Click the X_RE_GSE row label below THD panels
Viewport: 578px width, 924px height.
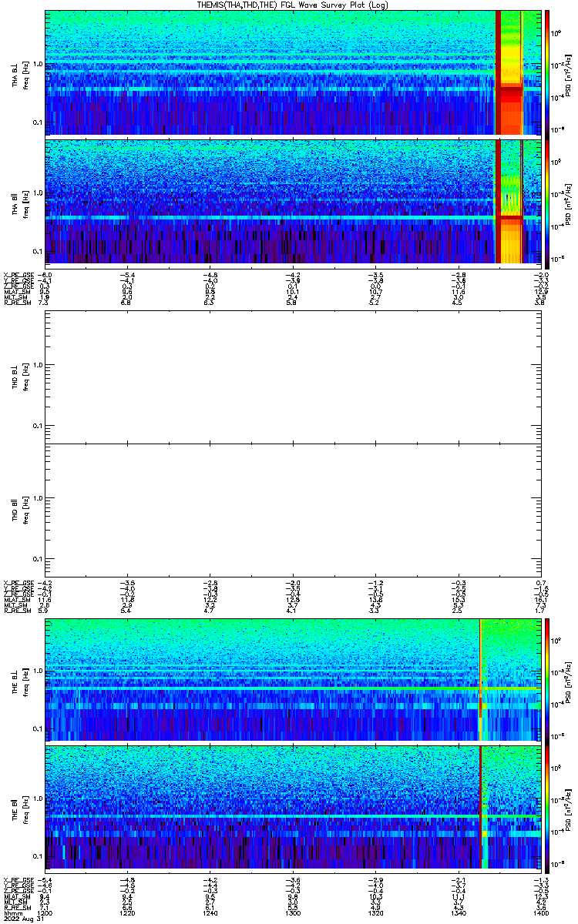pyautogui.click(x=18, y=583)
